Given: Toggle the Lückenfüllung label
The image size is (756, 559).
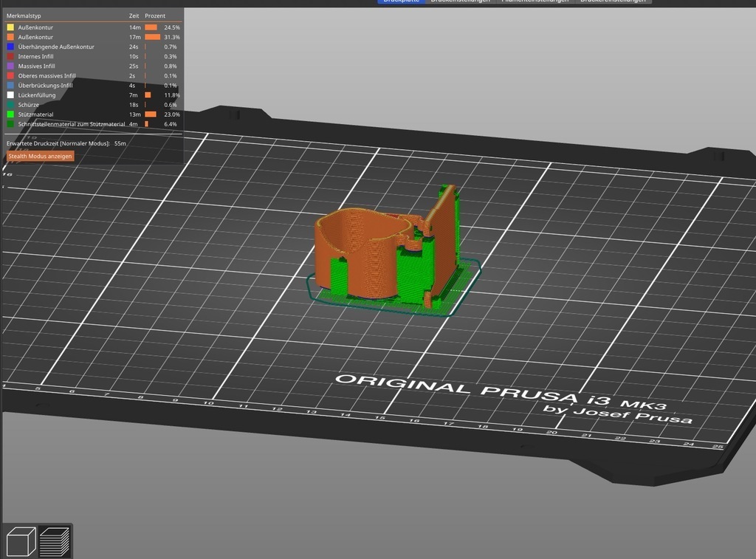Looking at the screenshot, I should [x=37, y=95].
